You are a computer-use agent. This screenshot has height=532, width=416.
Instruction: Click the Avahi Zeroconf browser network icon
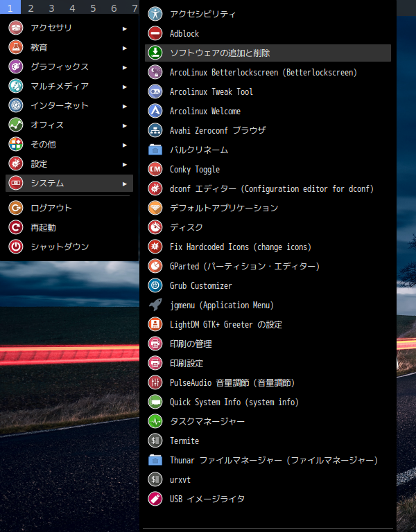(x=155, y=130)
